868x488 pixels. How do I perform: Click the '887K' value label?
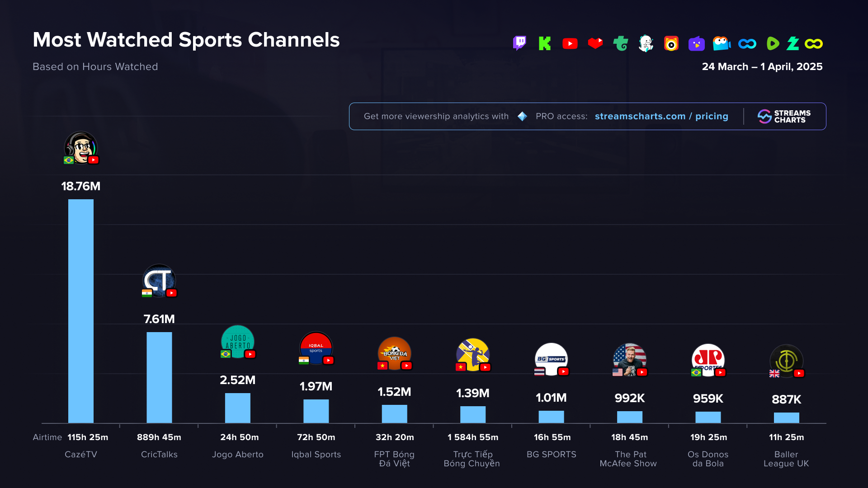(787, 399)
